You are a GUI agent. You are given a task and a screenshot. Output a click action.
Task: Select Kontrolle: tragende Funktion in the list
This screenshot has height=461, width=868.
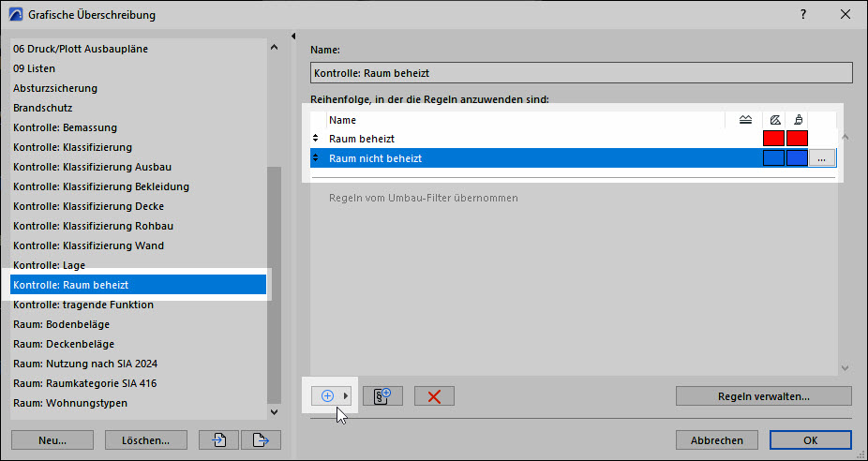(x=83, y=305)
